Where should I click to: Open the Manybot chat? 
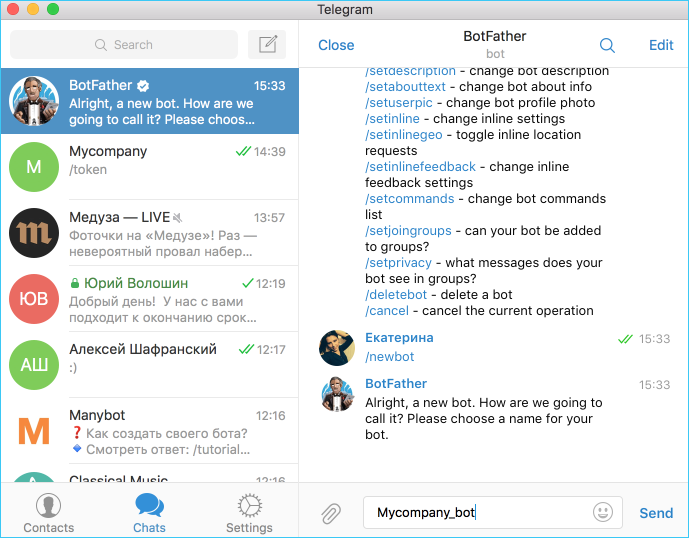[x=150, y=431]
